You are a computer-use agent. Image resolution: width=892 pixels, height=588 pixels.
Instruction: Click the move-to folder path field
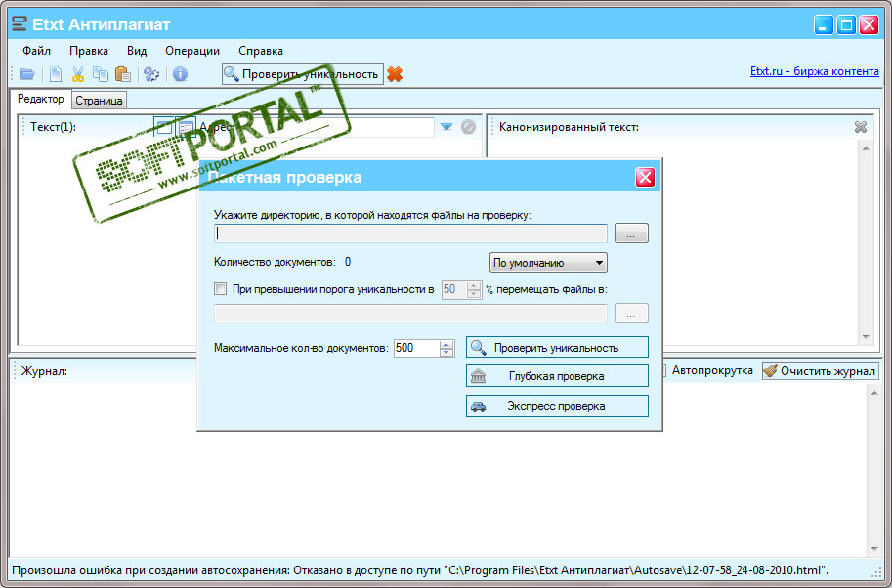pyautogui.click(x=410, y=314)
